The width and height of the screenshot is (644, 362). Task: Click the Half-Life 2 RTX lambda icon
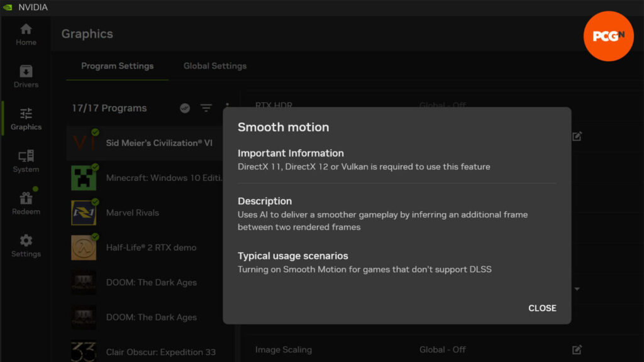coord(84,248)
